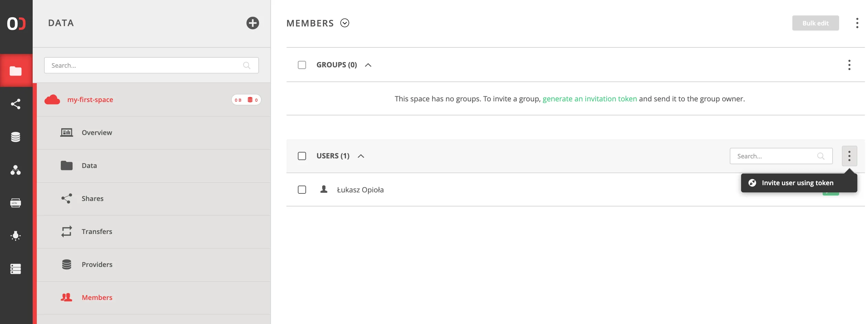The width and height of the screenshot is (868, 324).
Task: Check the USERS section select-all checkbox
Action: (x=302, y=156)
